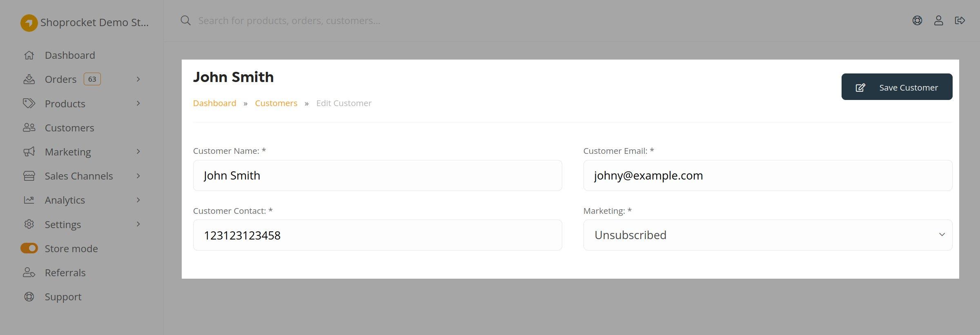This screenshot has height=335, width=980.
Task: Open Dashboard from the breadcrumb
Action: (214, 103)
